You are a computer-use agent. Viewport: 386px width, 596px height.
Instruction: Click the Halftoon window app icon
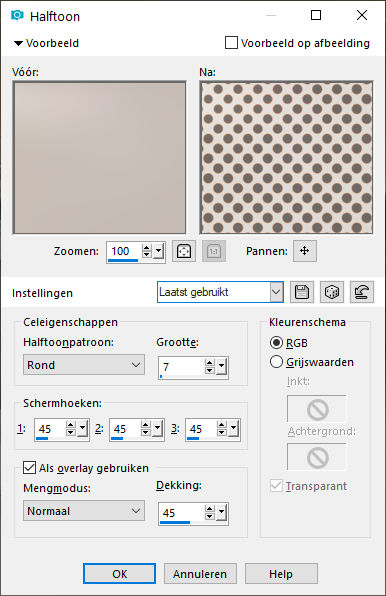click(x=17, y=15)
